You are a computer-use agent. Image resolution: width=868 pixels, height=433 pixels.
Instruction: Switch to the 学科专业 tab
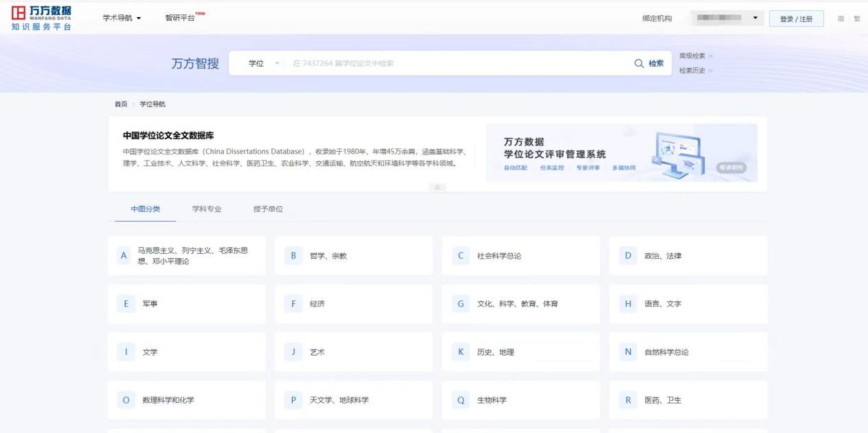[207, 209]
